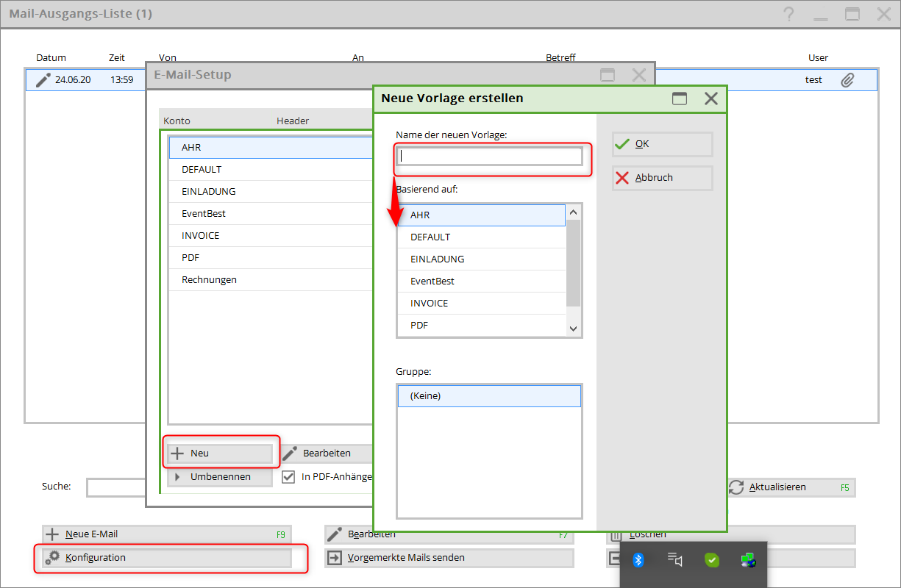Image resolution: width=901 pixels, height=588 pixels.
Task: Select EINLADUNG in the Basierend auf list
Action: point(482,259)
